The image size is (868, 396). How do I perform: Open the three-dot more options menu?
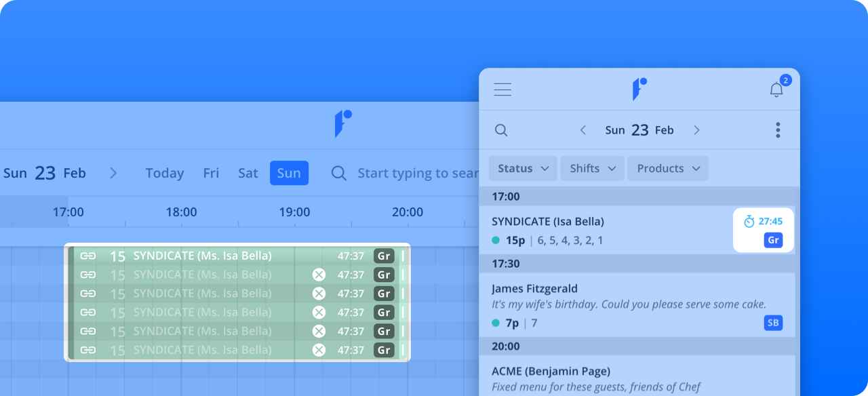pyautogui.click(x=777, y=130)
